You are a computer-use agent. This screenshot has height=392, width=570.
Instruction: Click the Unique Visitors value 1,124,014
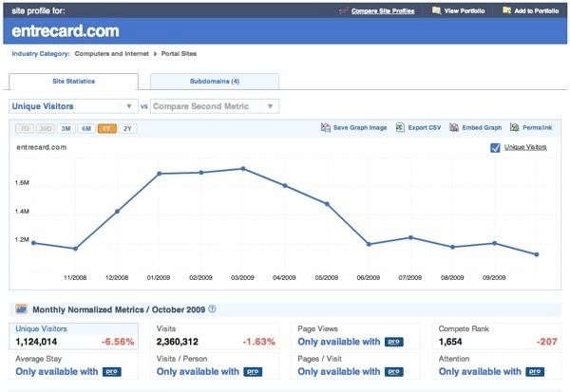tap(36, 342)
